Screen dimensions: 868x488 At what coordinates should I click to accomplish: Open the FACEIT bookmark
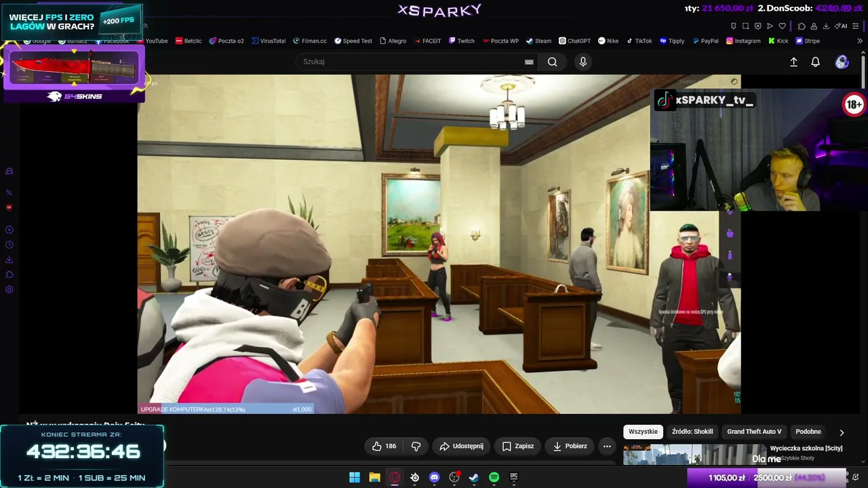click(427, 41)
